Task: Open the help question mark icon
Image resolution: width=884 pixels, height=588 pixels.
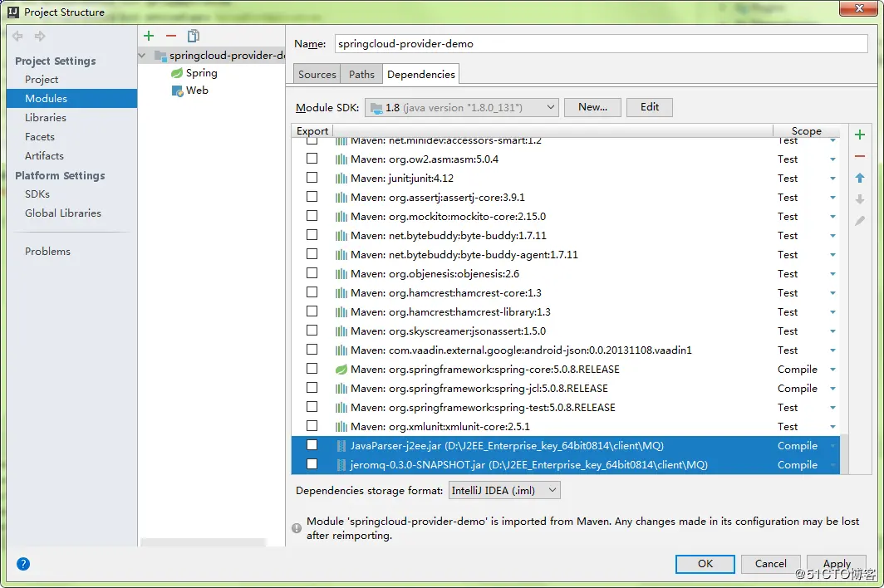Action: click(23, 564)
